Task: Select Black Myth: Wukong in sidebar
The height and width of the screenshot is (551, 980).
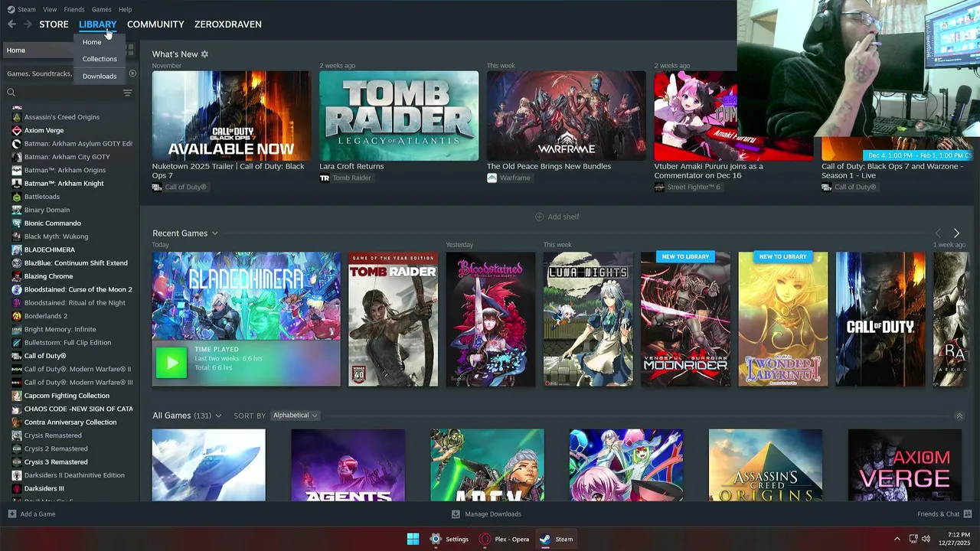Action: (56, 236)
